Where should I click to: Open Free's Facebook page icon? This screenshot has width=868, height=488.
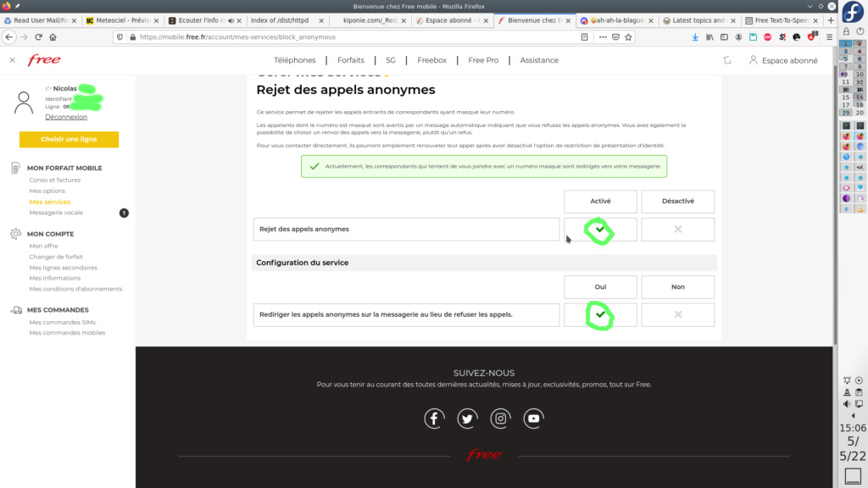(x=435, y=419)
